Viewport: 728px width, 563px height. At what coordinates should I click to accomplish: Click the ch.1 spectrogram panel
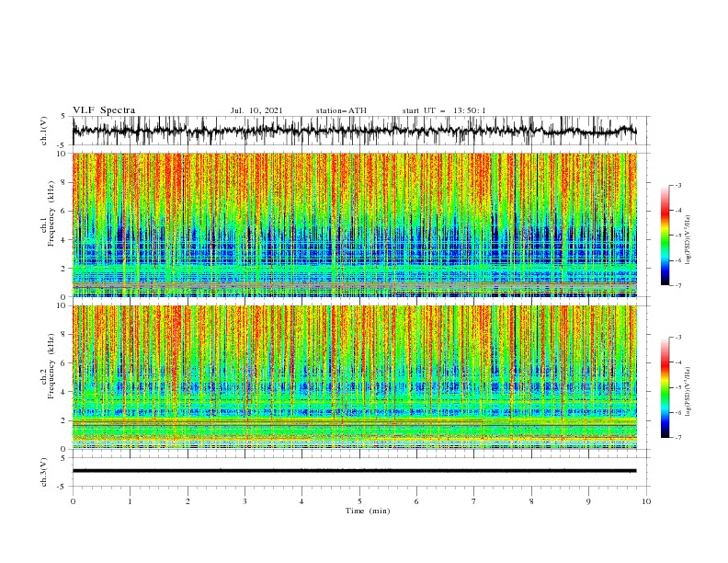[354, 224]
